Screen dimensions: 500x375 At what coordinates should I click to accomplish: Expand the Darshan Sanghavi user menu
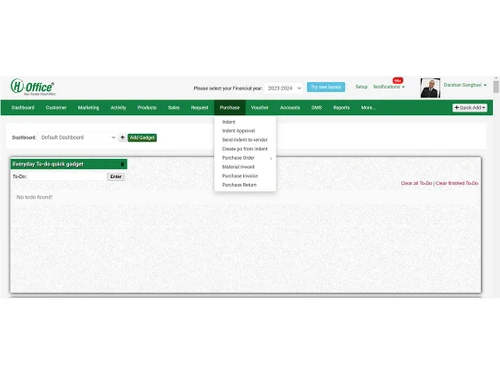[465, 85]
